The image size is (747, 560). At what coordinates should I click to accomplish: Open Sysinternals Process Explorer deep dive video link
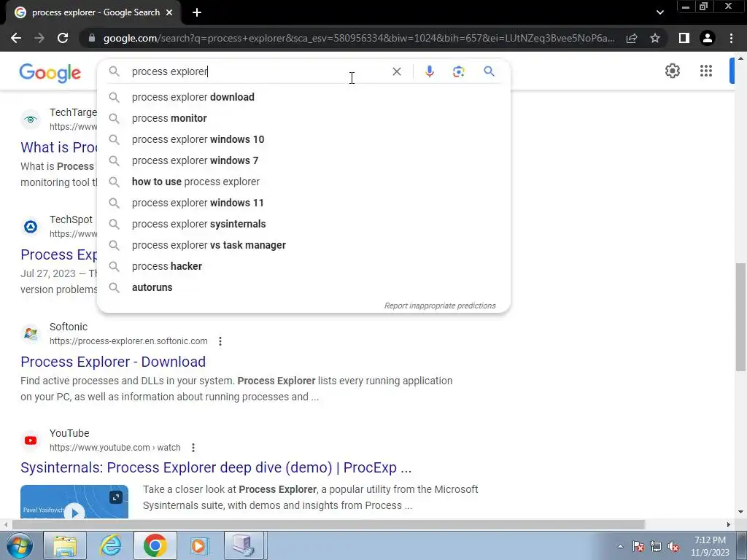[x=216, y=467]
